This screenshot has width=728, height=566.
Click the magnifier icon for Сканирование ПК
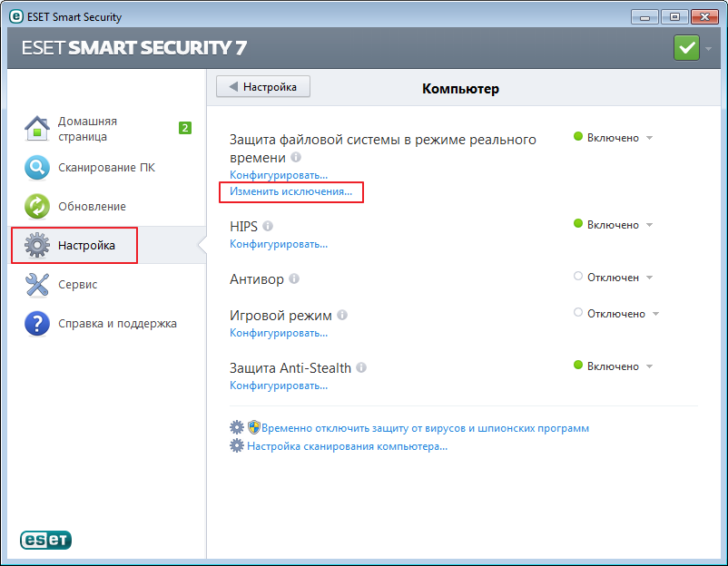[36, 168]
